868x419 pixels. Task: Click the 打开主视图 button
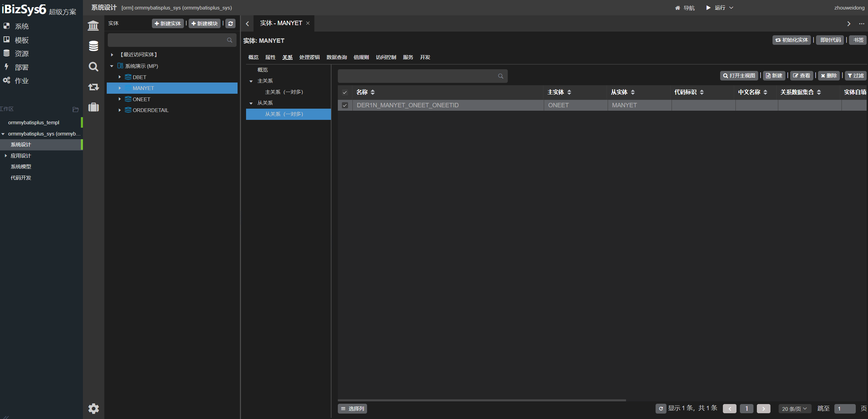click(739, 76)
